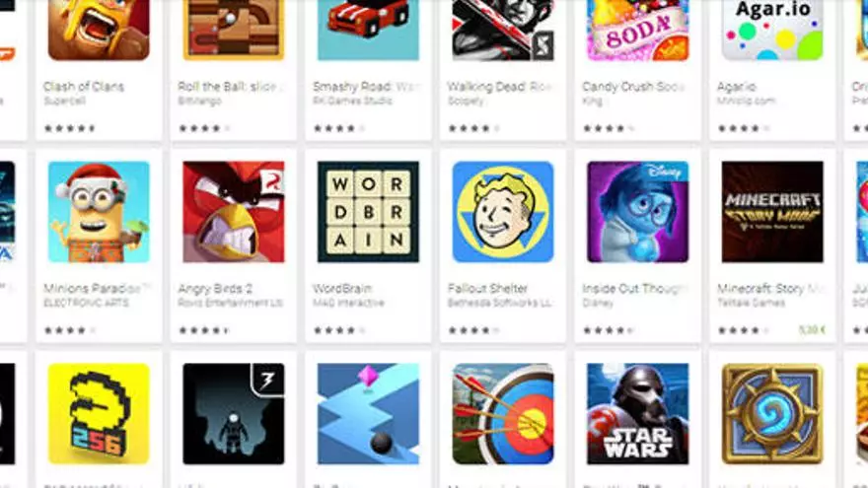Open the Smashy Road red car icon

(368, 30)
